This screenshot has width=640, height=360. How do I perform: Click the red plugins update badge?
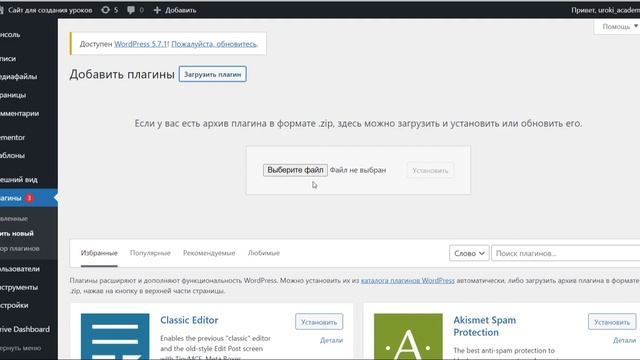click(29, 198)
